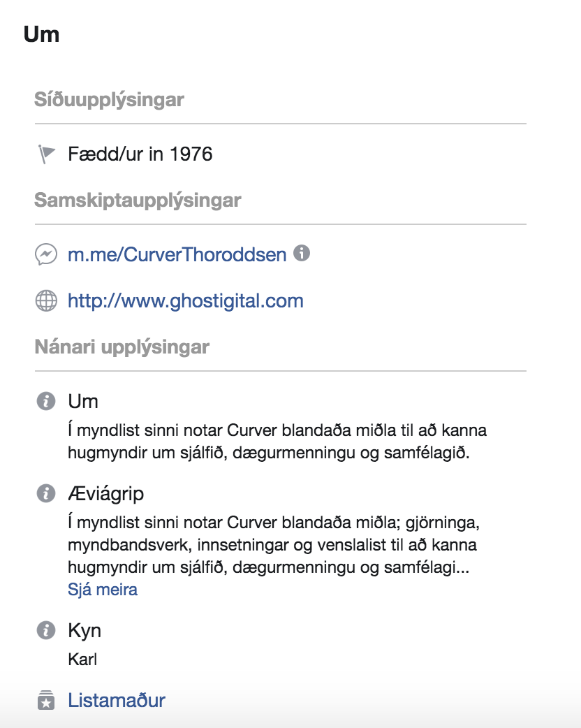Click the Karl gender value
Viewport: 581px width, 728px height.
click(x=82, y=660)
